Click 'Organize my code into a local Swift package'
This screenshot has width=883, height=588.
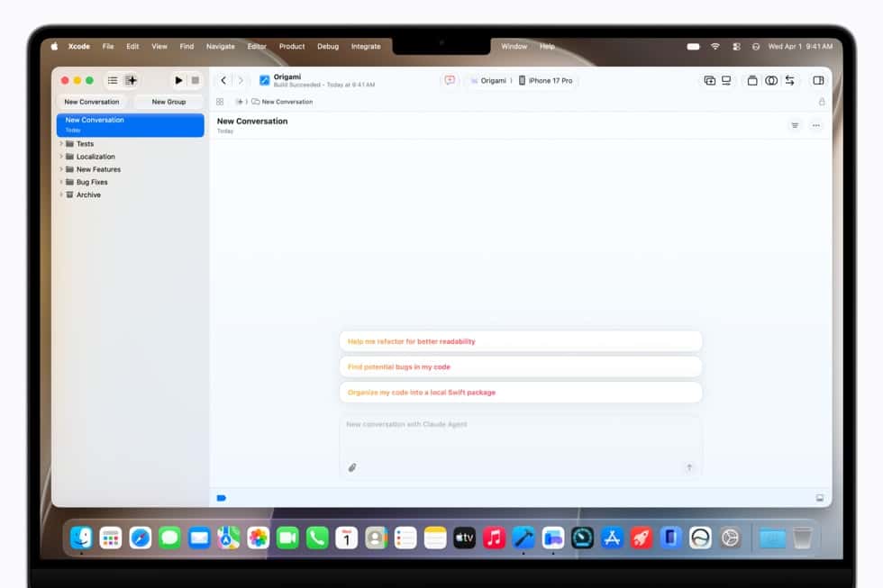521,393
